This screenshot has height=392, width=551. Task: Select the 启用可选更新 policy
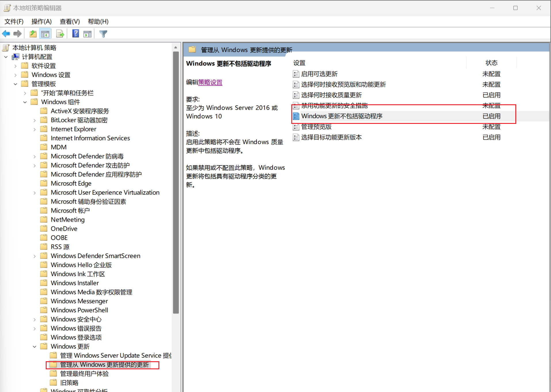[319, 74]
